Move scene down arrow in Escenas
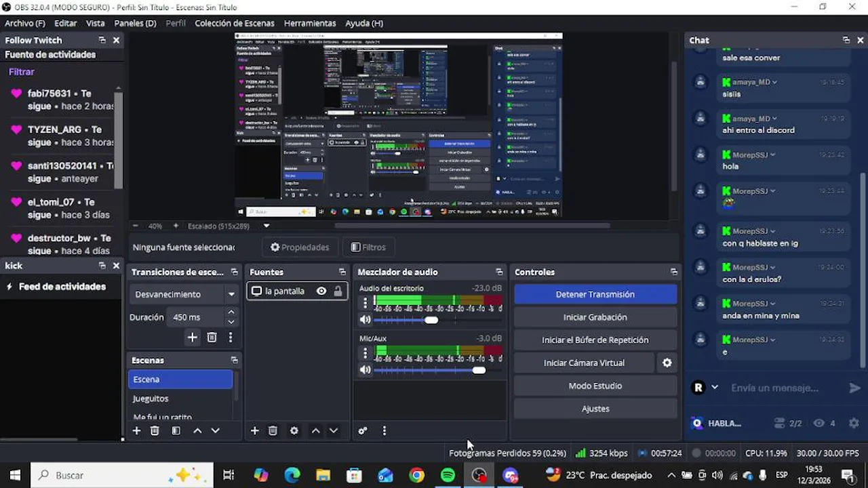 coord(215,430)
